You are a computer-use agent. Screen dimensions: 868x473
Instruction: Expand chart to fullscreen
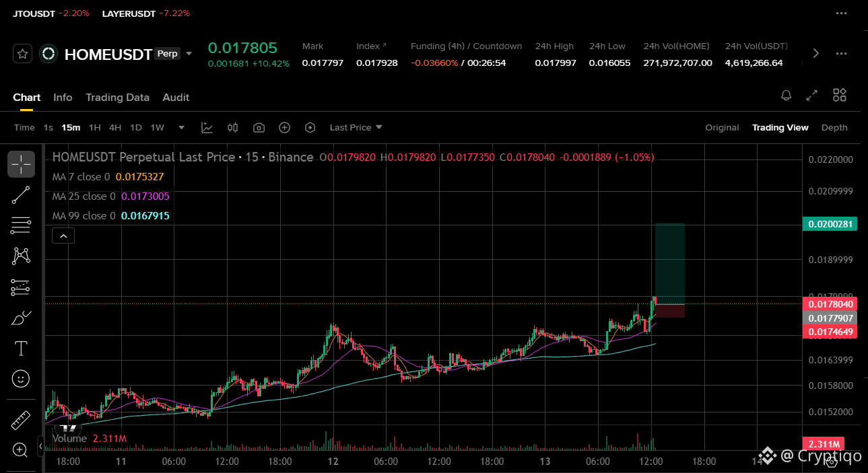(812, 96)
